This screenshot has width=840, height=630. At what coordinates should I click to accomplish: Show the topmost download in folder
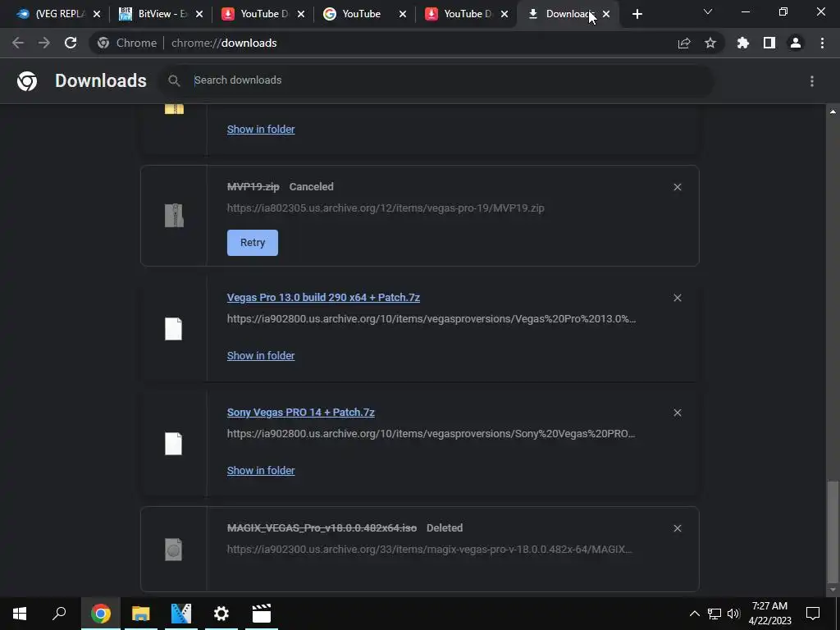tap(261, 129)
